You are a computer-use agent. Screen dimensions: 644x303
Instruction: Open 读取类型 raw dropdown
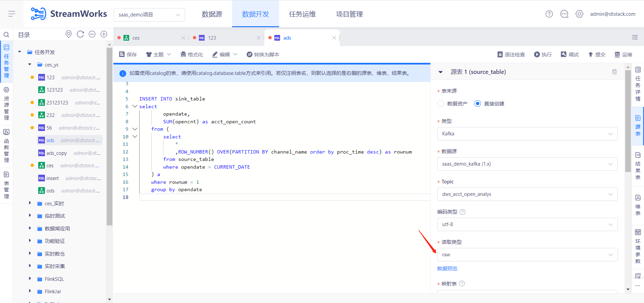pyautogui.click(x=527, y=255)
